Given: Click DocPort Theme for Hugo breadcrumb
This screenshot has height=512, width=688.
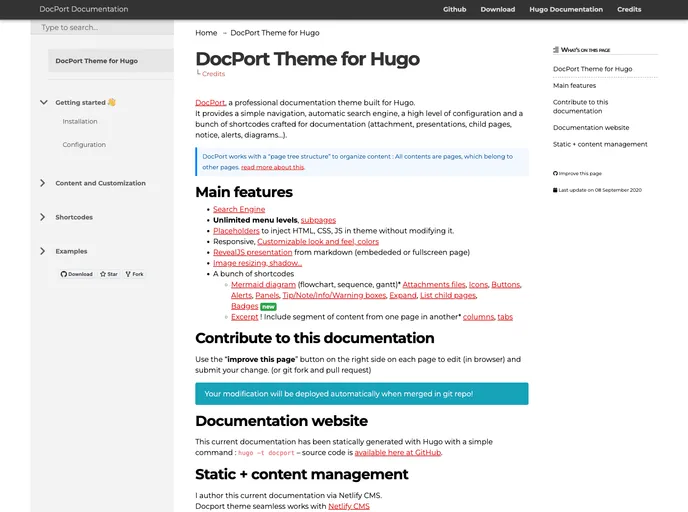Looking at the screenshot, I should click(x=275, y=33).
